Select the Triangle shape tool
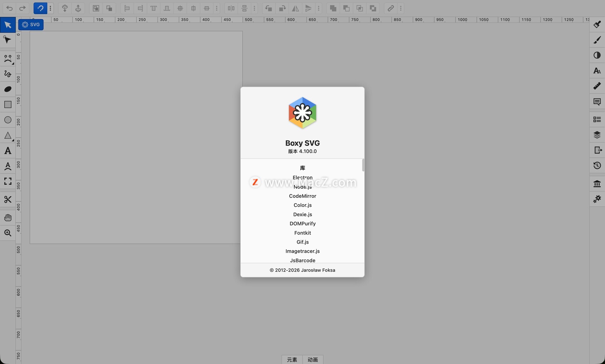This screenshot has width=605, height=364. point(8,136)
